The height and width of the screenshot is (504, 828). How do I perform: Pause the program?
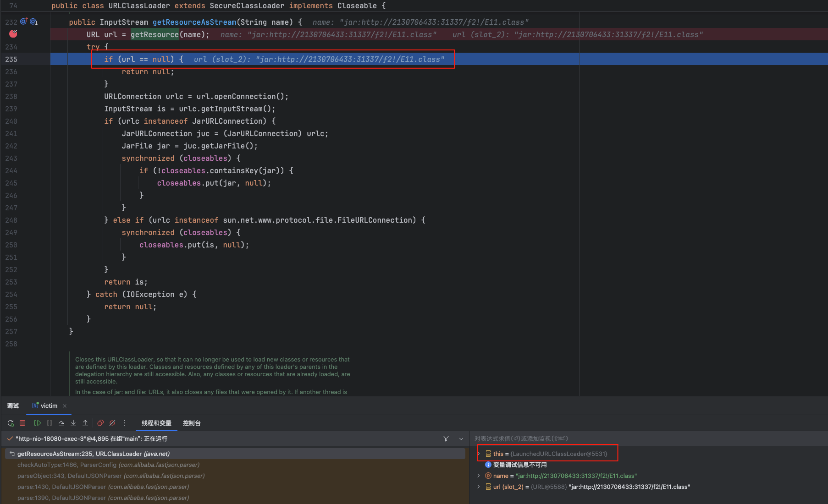(x=50, y=423)
